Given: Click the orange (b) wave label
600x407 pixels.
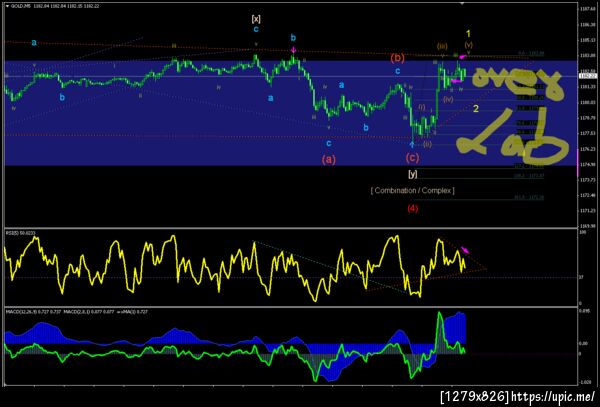Looking at the screenshot, I should pos(397,58).
